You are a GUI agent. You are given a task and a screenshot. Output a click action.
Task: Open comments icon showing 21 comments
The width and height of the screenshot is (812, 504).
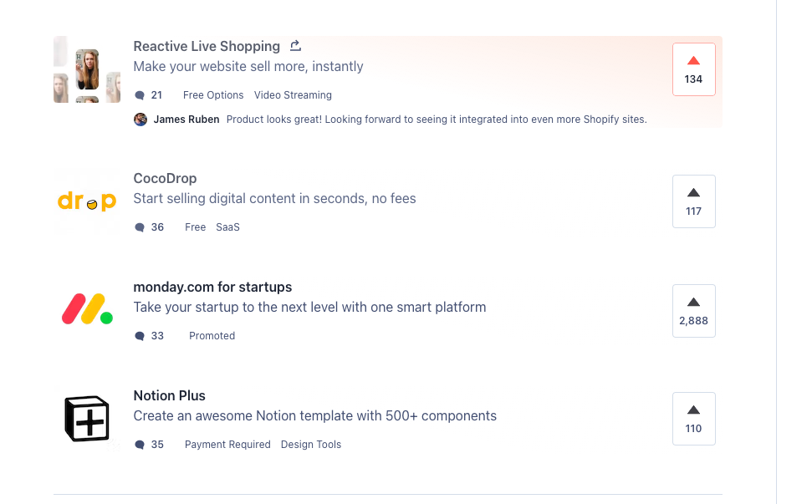[140, 95]
